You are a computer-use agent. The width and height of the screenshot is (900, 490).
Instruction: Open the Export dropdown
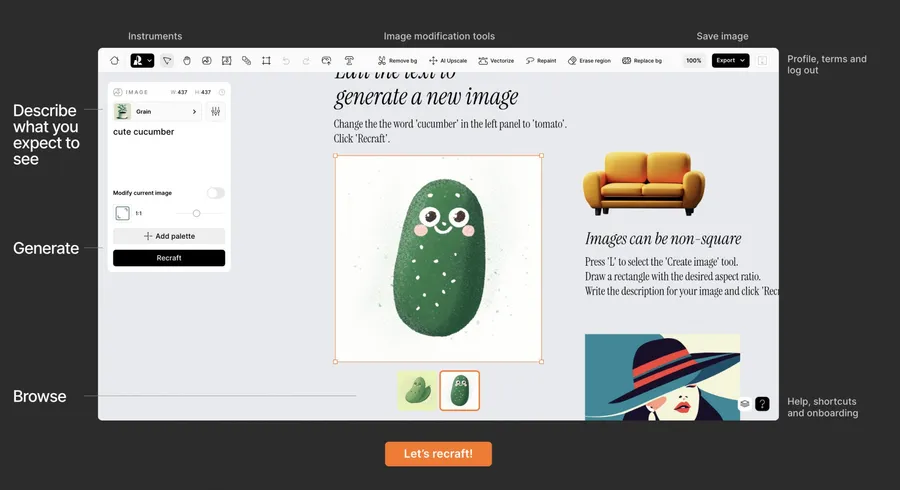[x=730, y=60]
